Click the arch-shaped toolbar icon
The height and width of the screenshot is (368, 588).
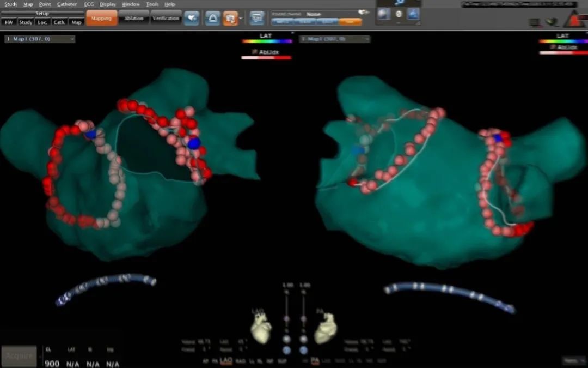212,18
